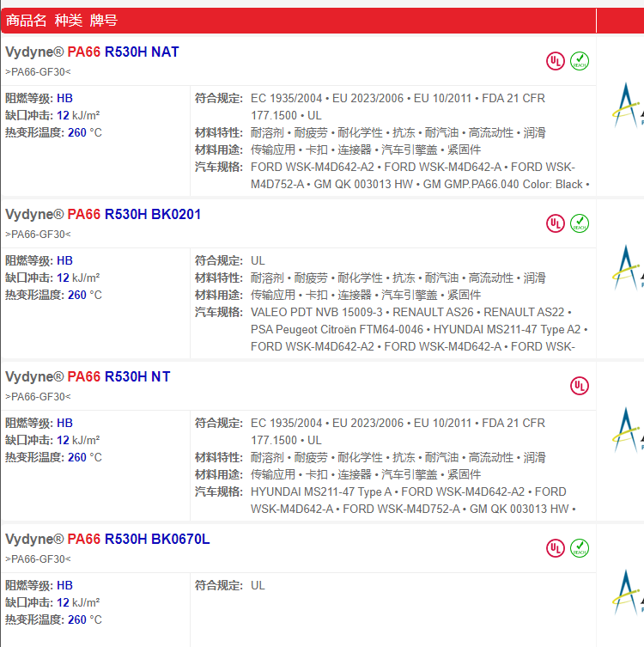Click the 商品名 column header

[27, 21]
